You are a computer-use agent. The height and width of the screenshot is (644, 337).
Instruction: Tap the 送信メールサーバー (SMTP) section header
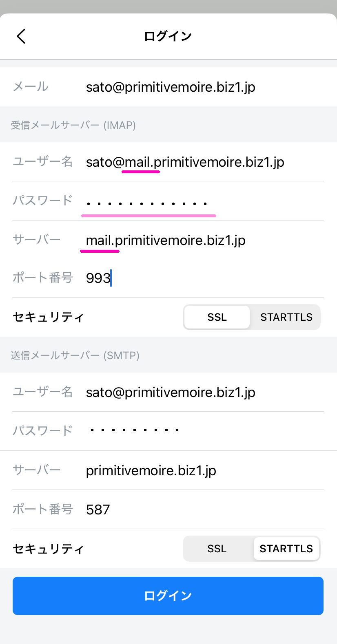75,355
